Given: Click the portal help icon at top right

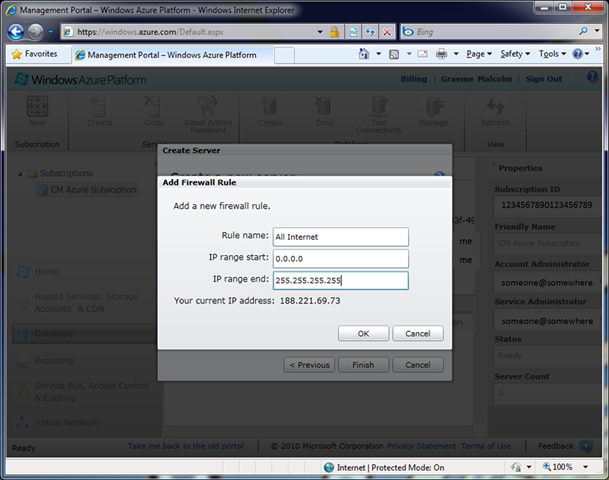Looking at the screenshot, I should 592,77.
